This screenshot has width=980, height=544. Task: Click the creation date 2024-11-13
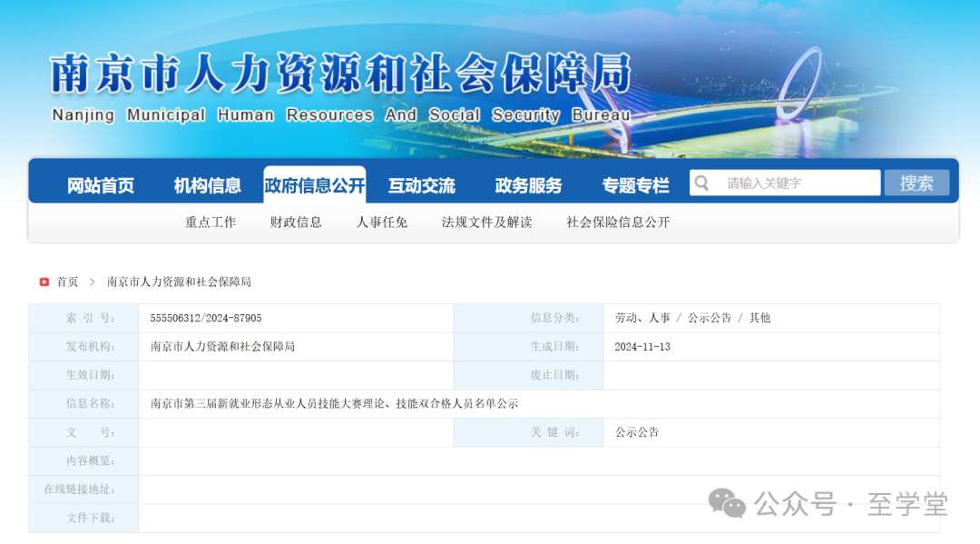point(642,347)
